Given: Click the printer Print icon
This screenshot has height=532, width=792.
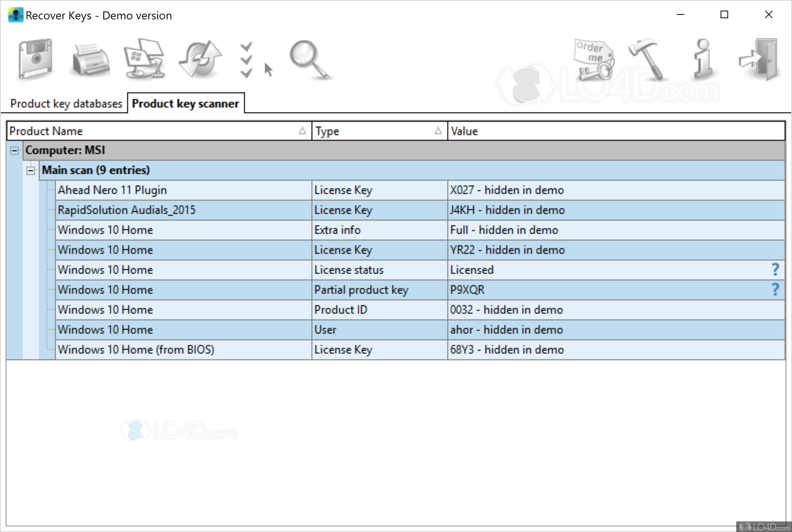Looking at the screenshot, I should point(90,60).
